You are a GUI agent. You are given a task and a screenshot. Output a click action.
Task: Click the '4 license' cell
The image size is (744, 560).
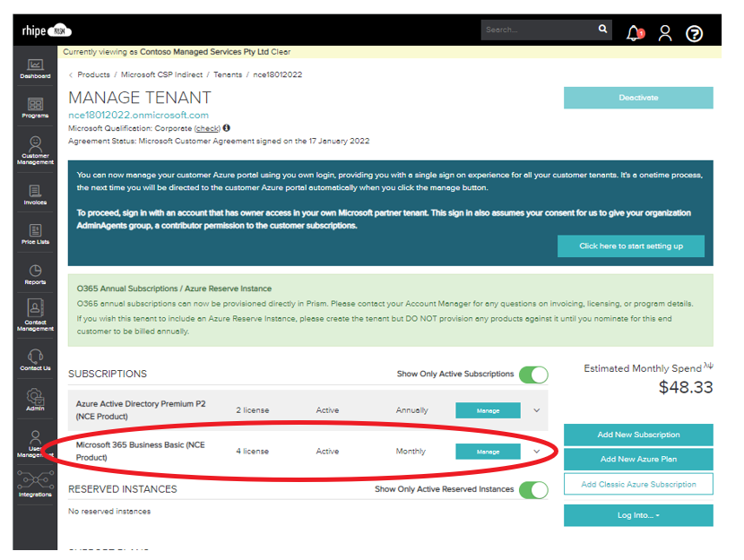(x=253, y=452)
